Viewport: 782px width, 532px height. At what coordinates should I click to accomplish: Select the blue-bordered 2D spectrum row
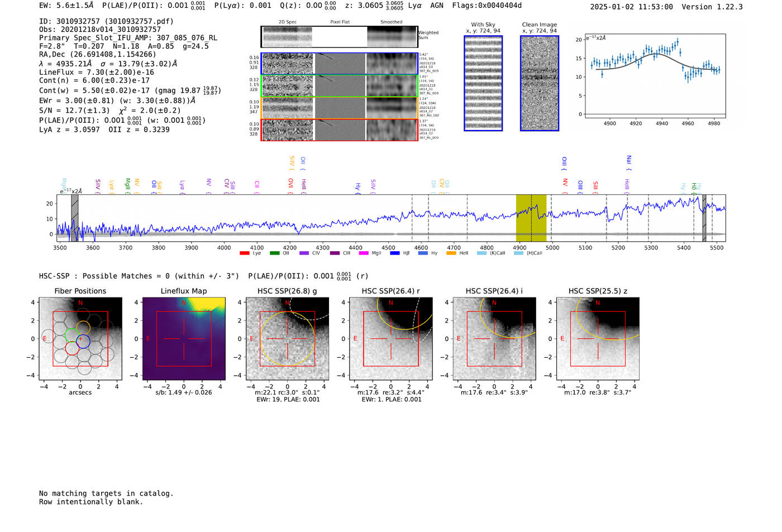339,64
